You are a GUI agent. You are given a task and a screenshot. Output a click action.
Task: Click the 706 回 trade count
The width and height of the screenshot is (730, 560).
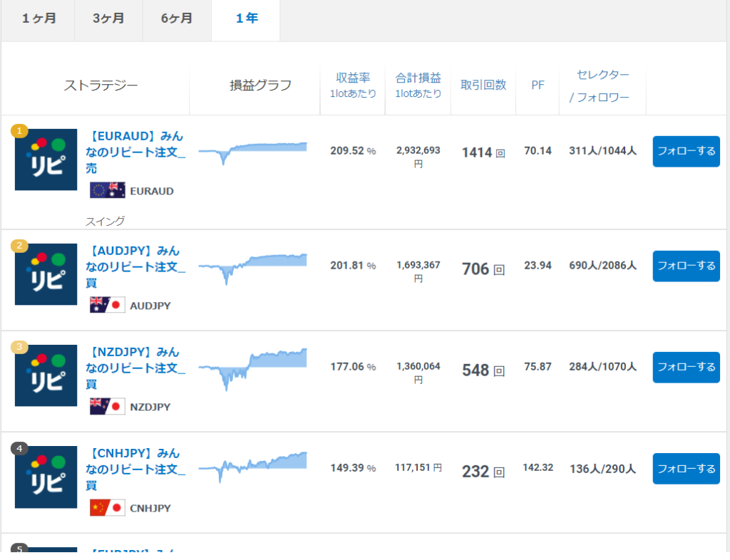click(x=483, y=269)
